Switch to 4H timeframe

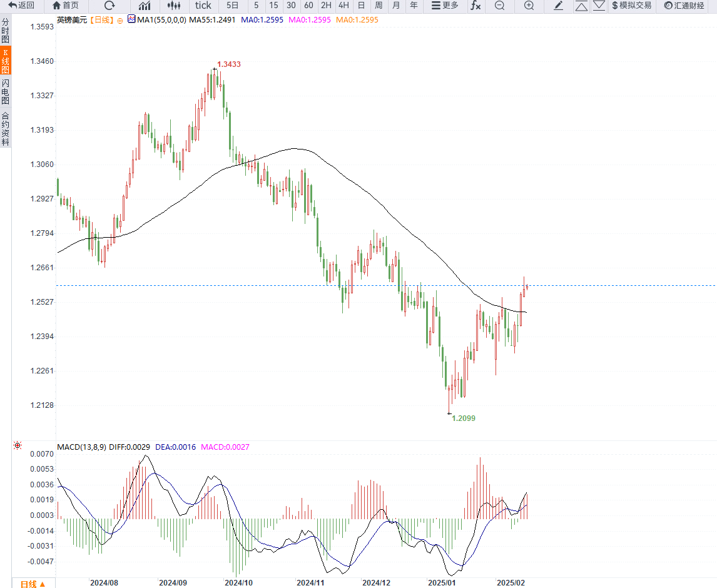tap(343, 6)
